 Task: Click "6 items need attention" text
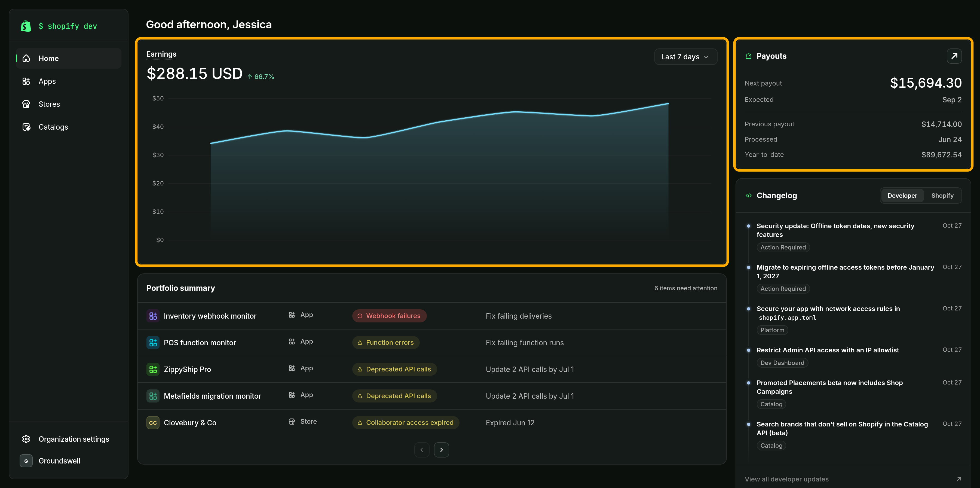pyautogui.click(x=685, y=288)
